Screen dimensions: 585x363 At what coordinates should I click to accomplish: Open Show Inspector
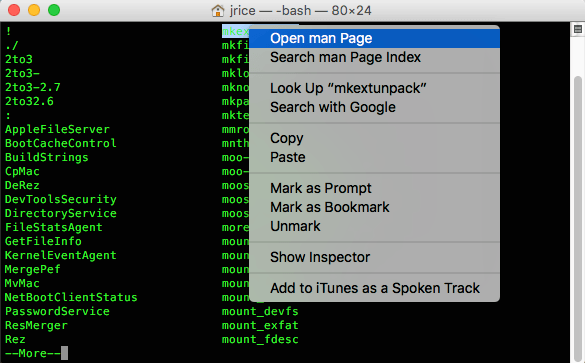click(x=374, y=257)
